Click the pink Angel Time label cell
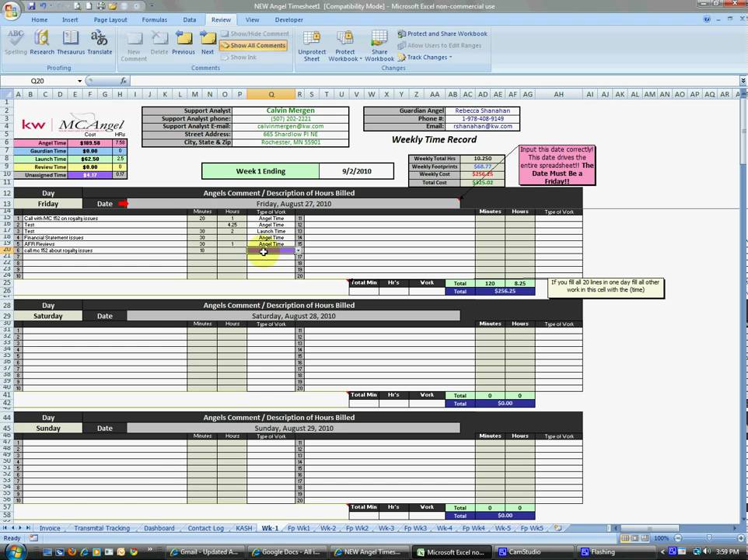748x560 pixels. click(40, 143)
